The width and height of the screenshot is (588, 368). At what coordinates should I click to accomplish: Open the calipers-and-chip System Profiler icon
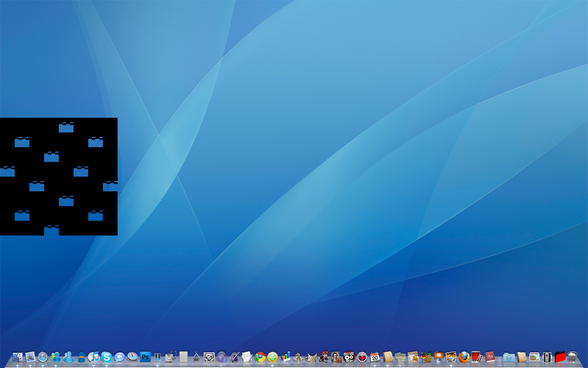tap(196, 356)
